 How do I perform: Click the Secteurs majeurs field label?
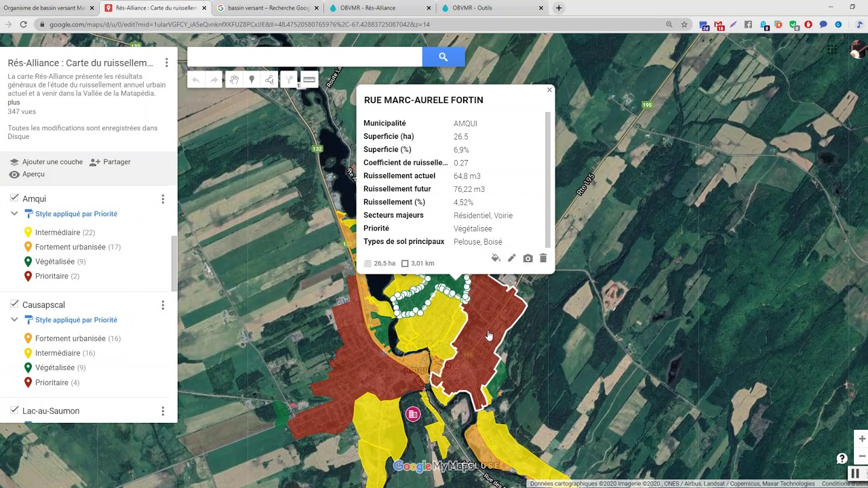tap(393, 216)
